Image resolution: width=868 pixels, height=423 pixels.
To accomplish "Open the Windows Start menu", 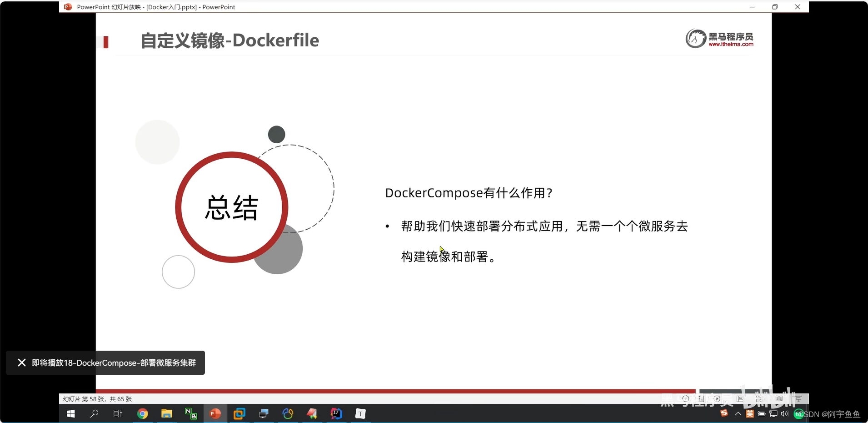I will (x=71, y=413).
